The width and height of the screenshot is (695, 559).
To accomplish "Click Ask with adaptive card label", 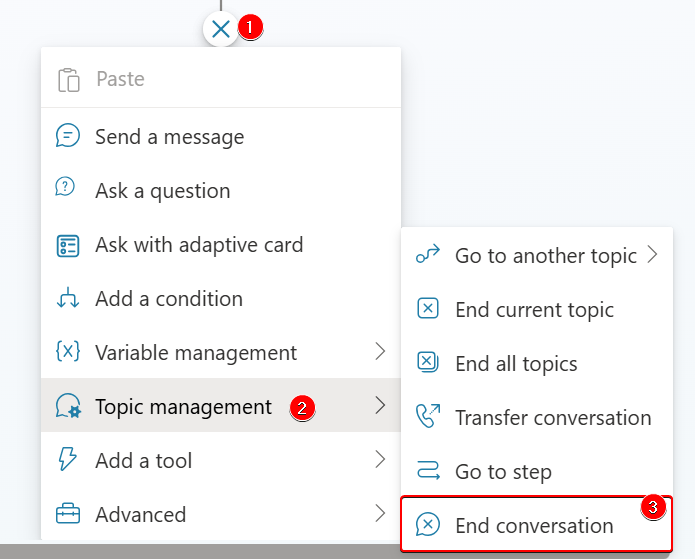I will (199, 245).
